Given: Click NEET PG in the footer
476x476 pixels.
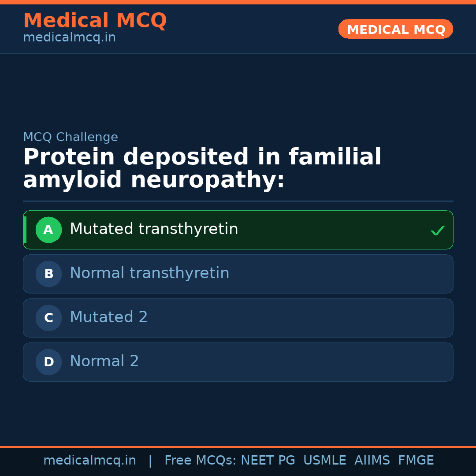Looking at the screenshot, I should point(268,460).
